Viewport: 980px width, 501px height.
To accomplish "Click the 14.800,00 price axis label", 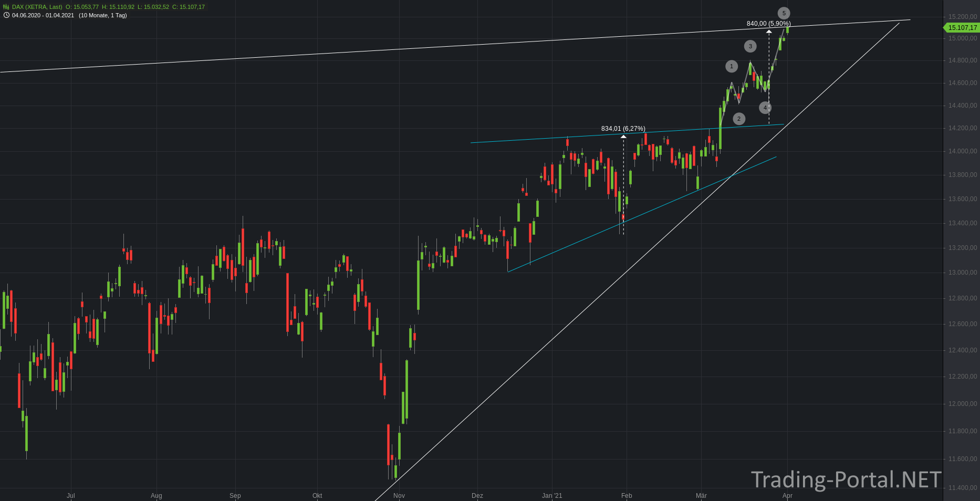I will (963, 60).
